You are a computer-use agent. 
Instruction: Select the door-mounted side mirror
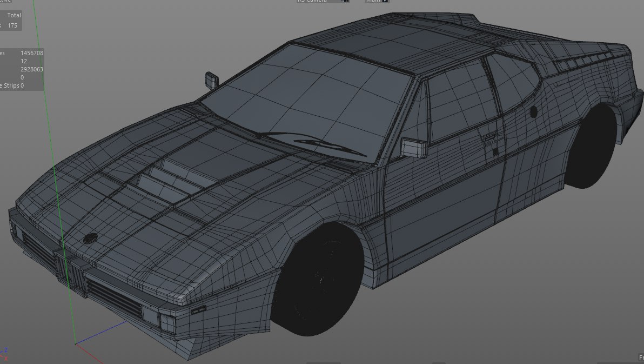(x=414, y=148)
